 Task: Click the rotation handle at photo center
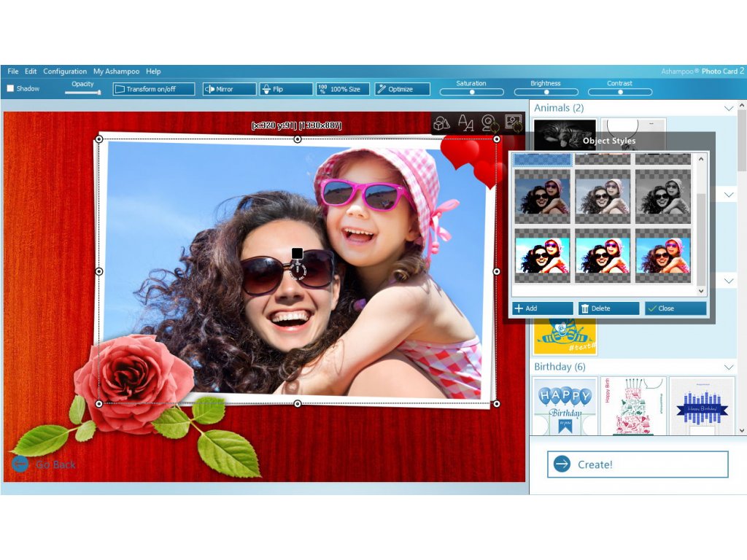298,271
